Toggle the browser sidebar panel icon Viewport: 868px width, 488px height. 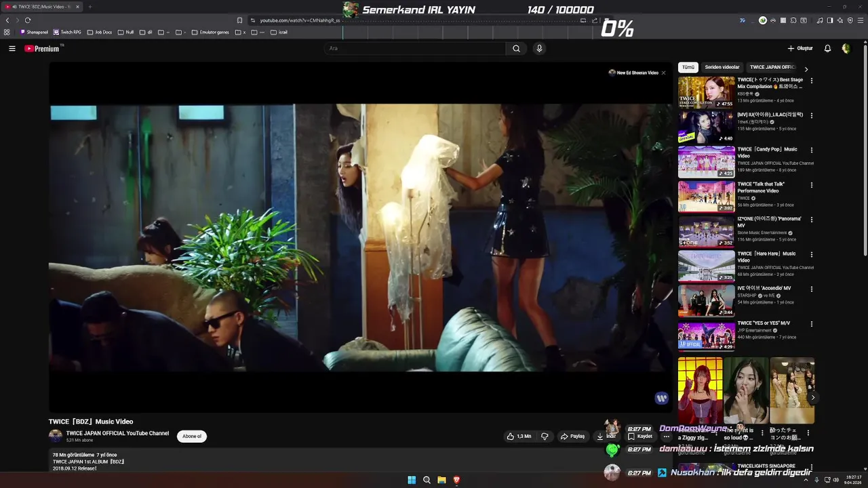click(x=830, y=20)
